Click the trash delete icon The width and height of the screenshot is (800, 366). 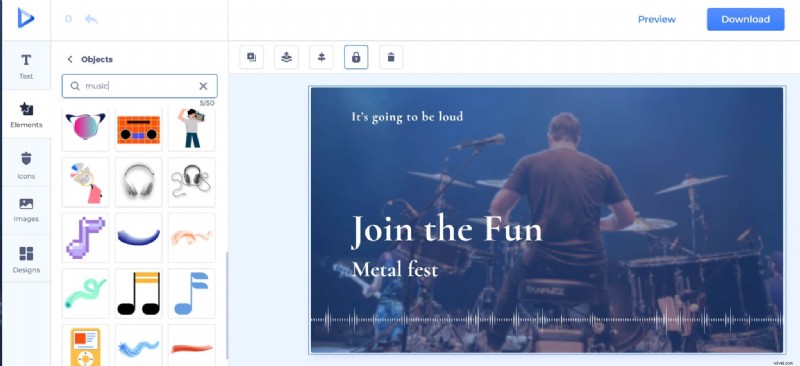tap(391, 57)
